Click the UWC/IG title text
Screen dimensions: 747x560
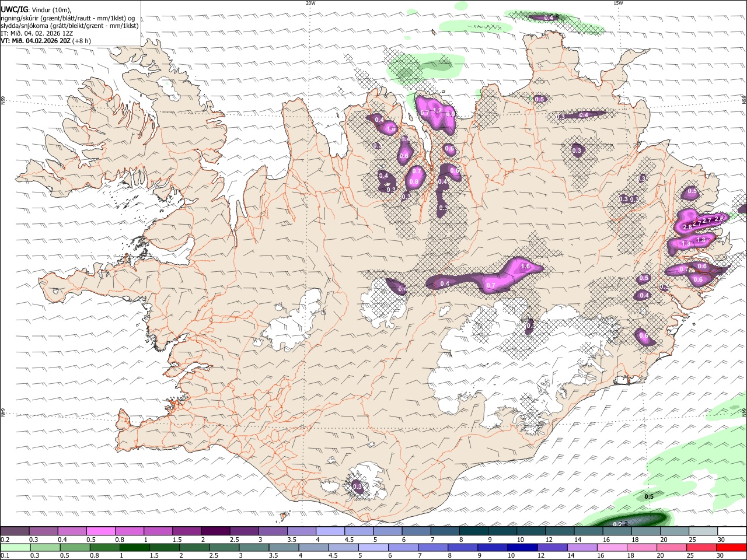click(x=14, y=9)
